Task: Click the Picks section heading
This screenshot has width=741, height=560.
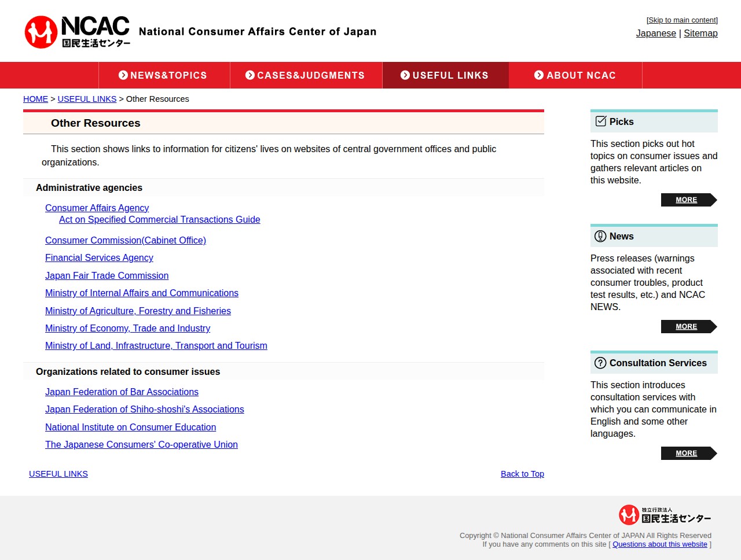Action: pyautogui.click(x=621, y=121)
